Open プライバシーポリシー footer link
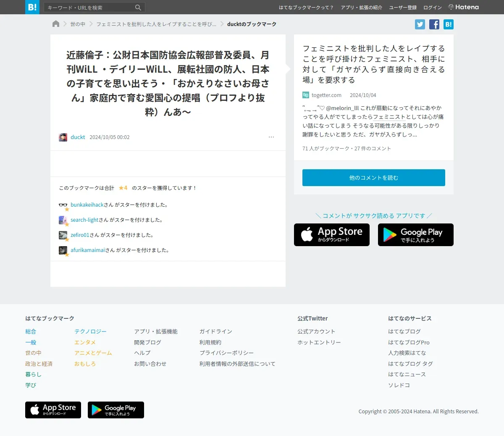 point(226,353)
